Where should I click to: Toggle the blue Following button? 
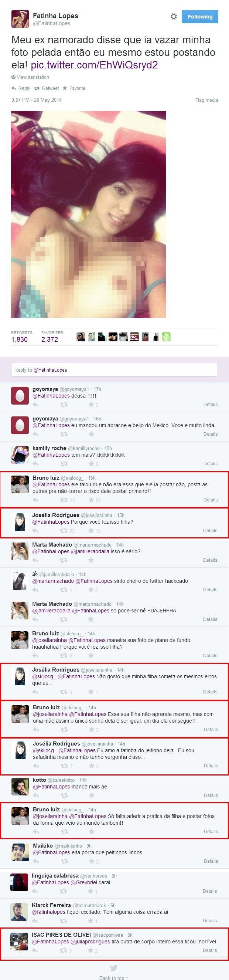pyautogui.click(x=200, y=17)
